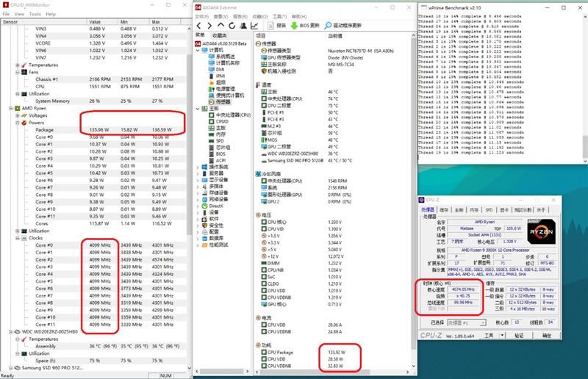The height and width of the screenshot is (379, 588).
Task: Click AIDA64 forward navigation arrow
Action: (x=209, y=26)
